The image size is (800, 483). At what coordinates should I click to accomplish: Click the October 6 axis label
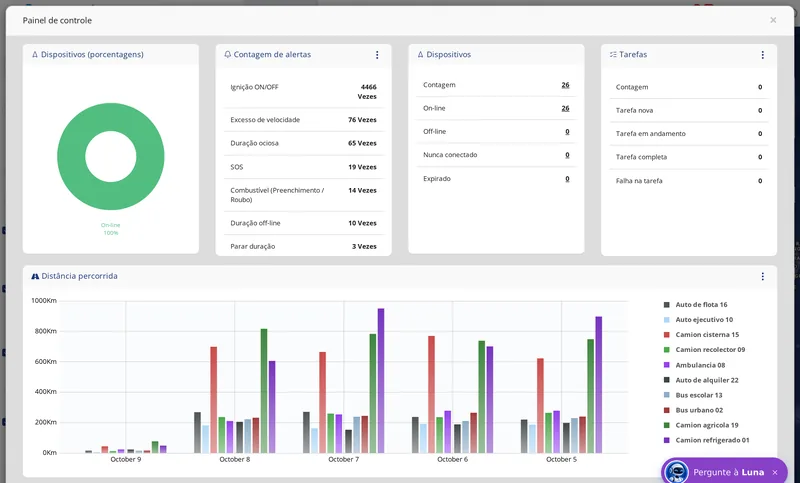453,460
